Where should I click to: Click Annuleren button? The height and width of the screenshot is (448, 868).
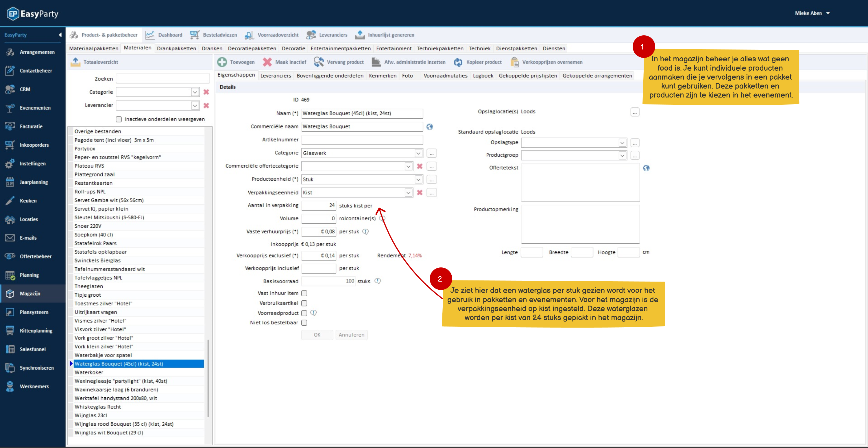click(x=351, y=335)
